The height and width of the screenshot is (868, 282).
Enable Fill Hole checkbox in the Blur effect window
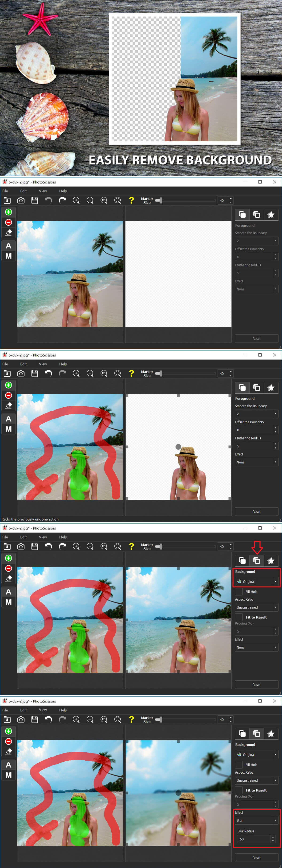(239, 764)
